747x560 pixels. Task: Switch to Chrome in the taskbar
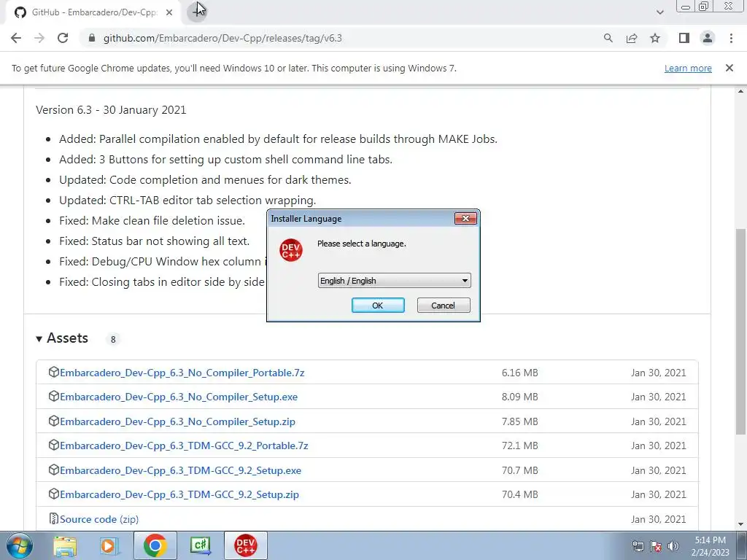click(x=155, y=545)
